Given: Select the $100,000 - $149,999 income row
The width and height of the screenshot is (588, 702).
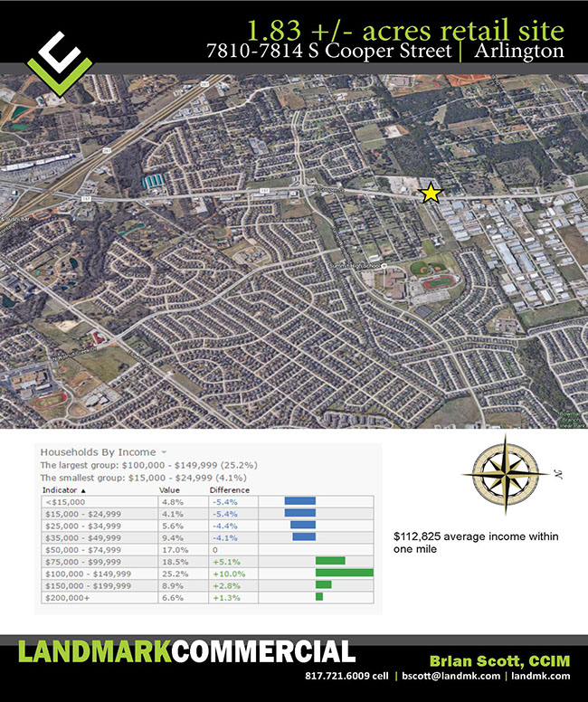Looking at the screenshot, I should click(x=87, y=574).
